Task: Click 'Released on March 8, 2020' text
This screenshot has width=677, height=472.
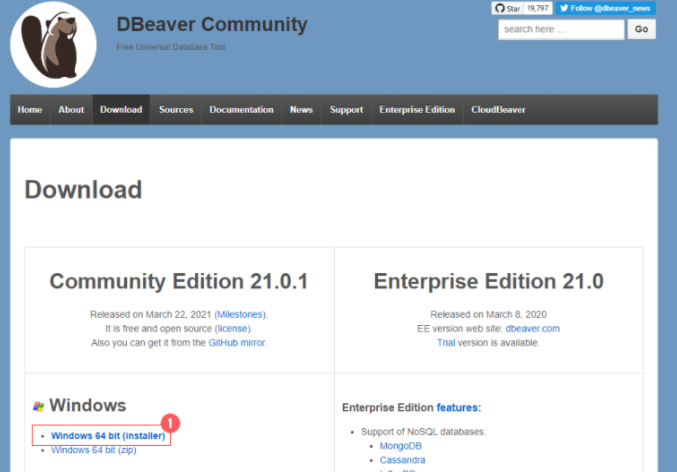Action: [488, 314]
